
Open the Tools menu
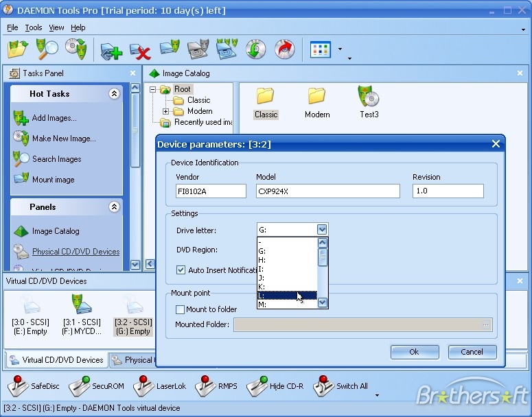pyautogui.click(x=34, y=27)
